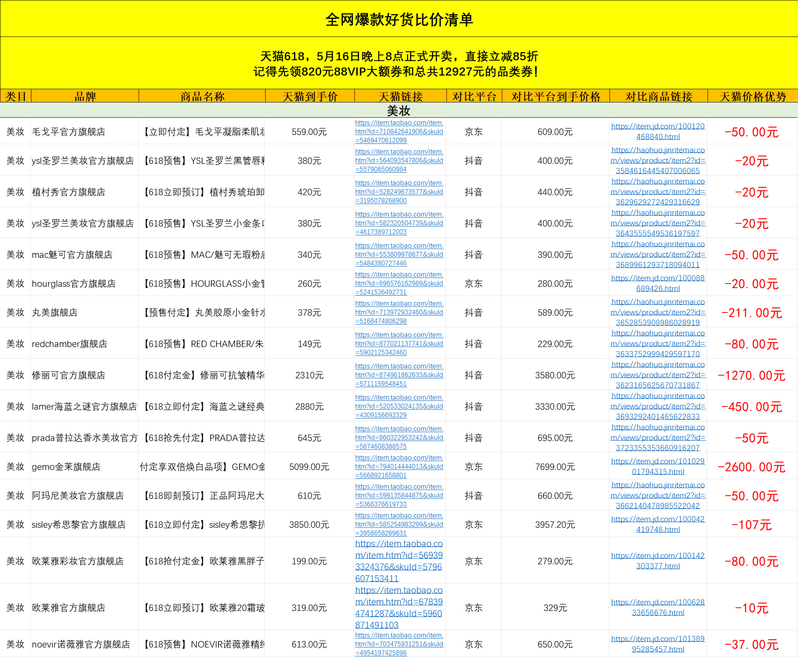Open JD link item.jd.com/10062833656676.html
The width and height of the screenshot is (798, 672).
[658, 607]
